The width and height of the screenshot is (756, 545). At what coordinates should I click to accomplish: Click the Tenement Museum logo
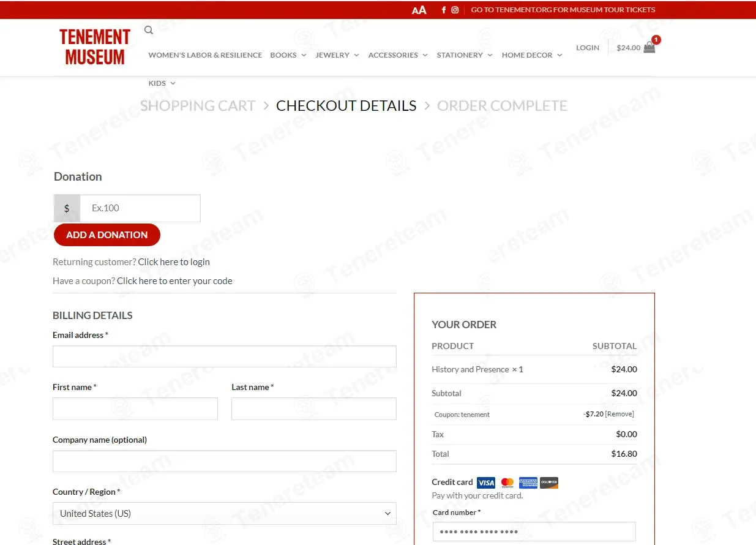pos(95,47)
